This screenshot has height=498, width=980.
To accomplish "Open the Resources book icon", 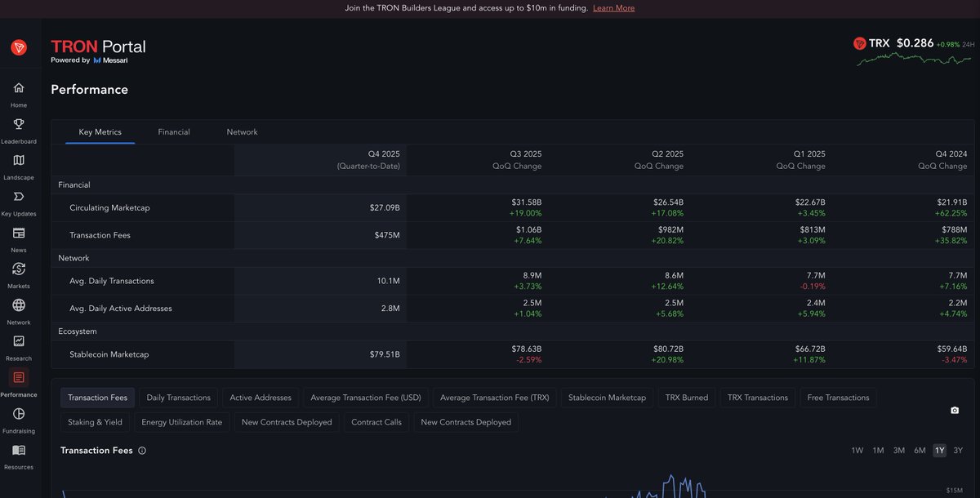I will 19,450.
